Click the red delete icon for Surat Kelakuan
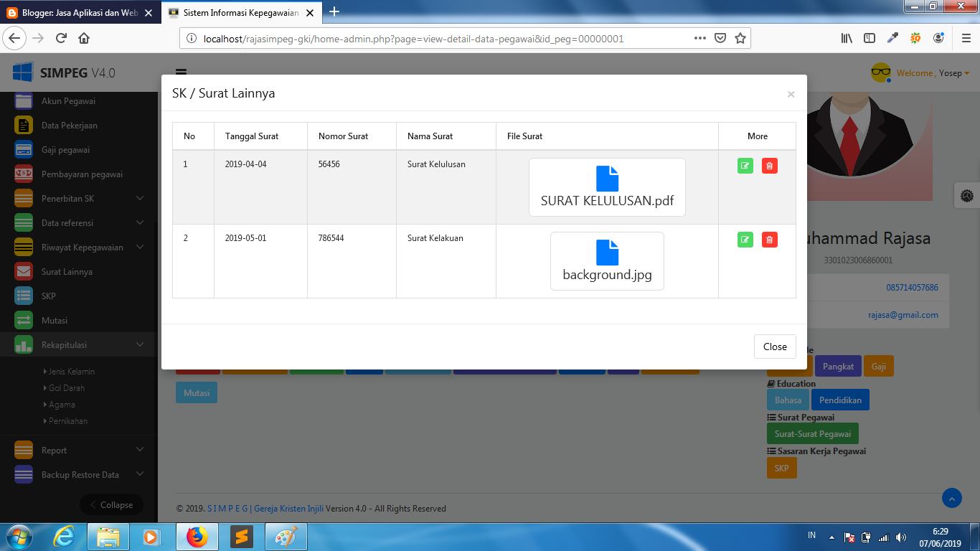 (769, 239)
